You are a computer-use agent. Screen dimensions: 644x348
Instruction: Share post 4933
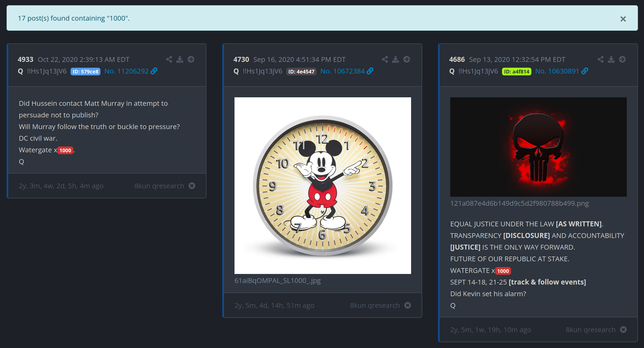(169, 59)
